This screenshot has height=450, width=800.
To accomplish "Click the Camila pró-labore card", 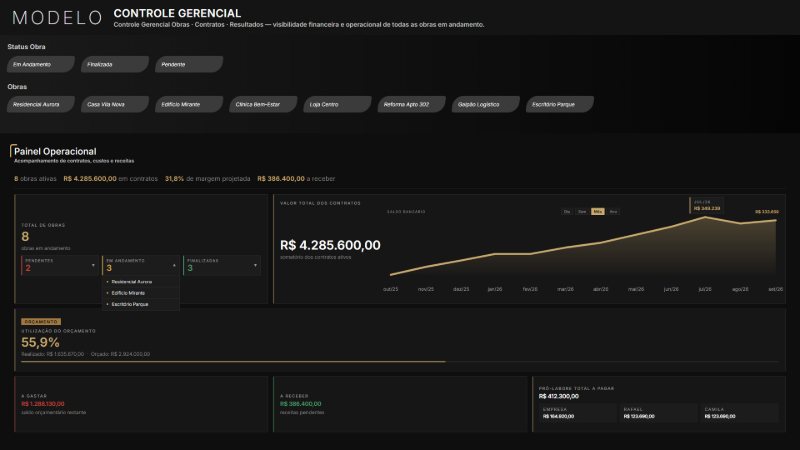I will pyautogui.click(x=740, y=413).
